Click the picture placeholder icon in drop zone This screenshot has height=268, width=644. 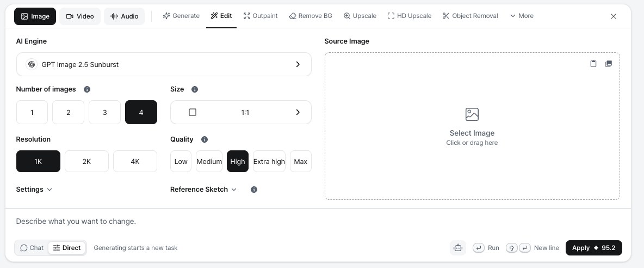472,114
